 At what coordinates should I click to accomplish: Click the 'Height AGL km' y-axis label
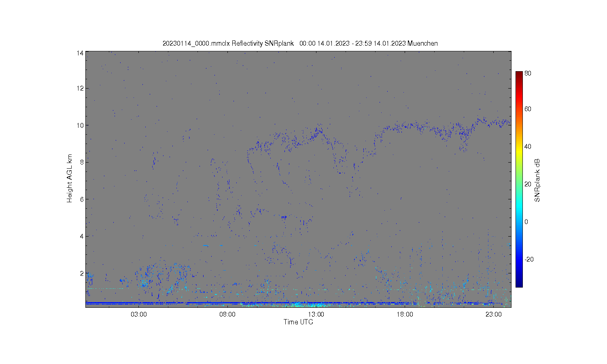[x=70, y=178]
